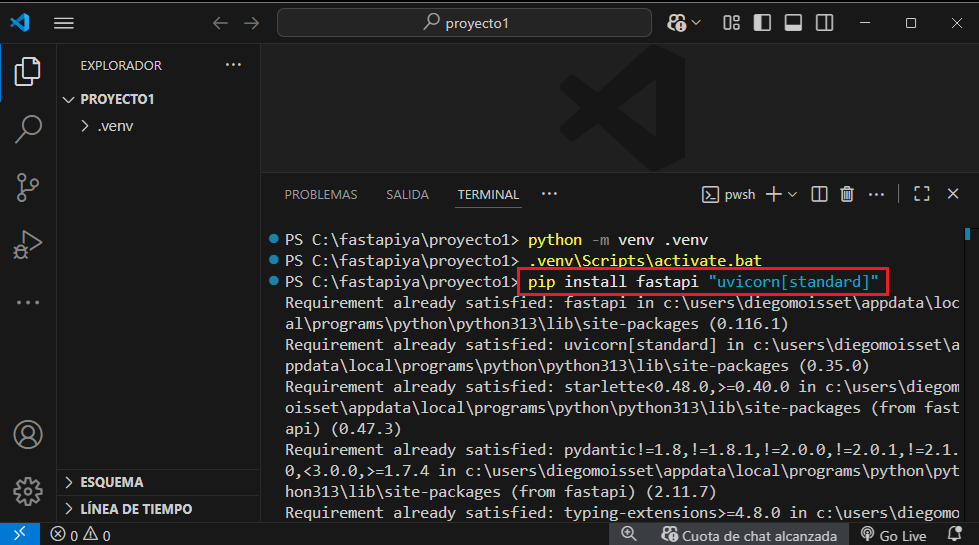The height and width of the screenshot is (545, 979).
Task: Start Go Live server
Action: click(x=893, y=535)
